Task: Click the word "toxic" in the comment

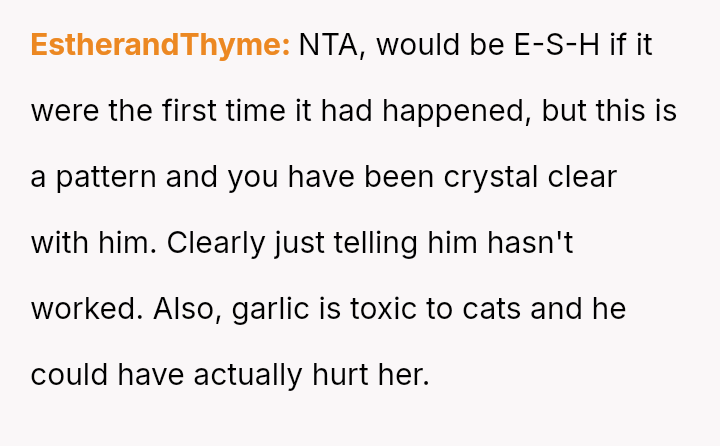Action: pyautogui.click(x=384, y=309)
